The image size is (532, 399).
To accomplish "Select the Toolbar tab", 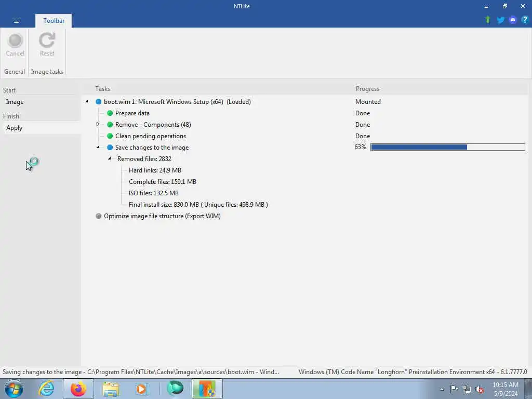I will (x=54, y=21).
